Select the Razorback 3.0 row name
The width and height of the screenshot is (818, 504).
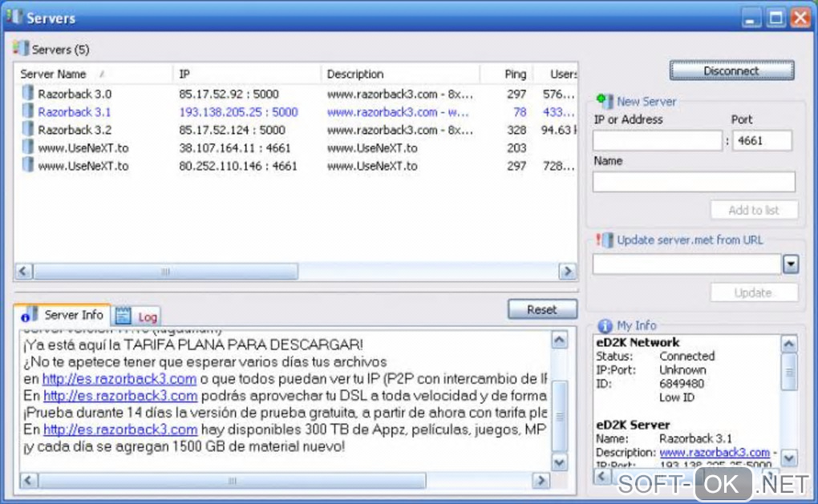pyautogui.click(x=75, y=94)
